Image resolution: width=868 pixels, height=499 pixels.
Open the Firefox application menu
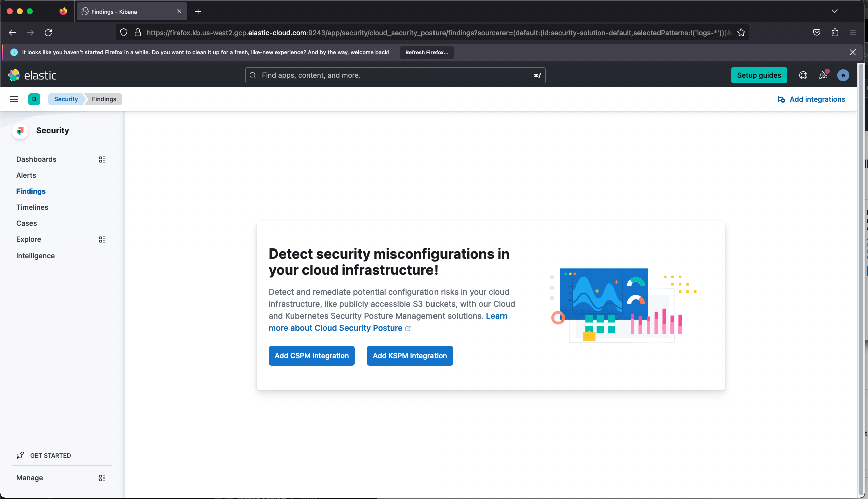[x=852, y=32]
